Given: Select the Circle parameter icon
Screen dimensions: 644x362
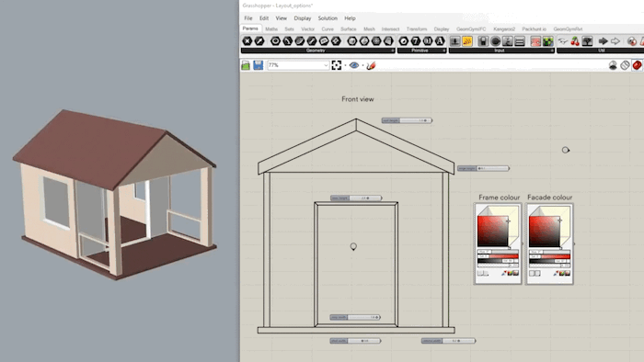Looking at the screenshot, I should tap(275, 41).
